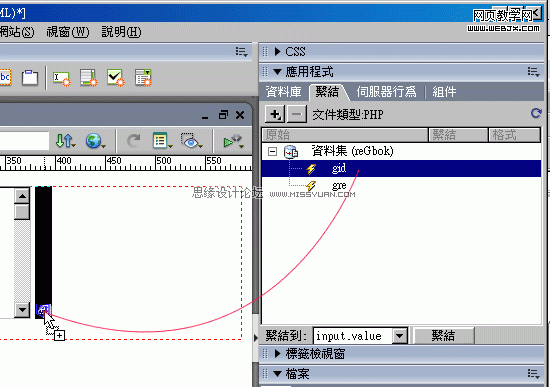
Task: Insert a jump menu form element
Action: tap(143, 78)
